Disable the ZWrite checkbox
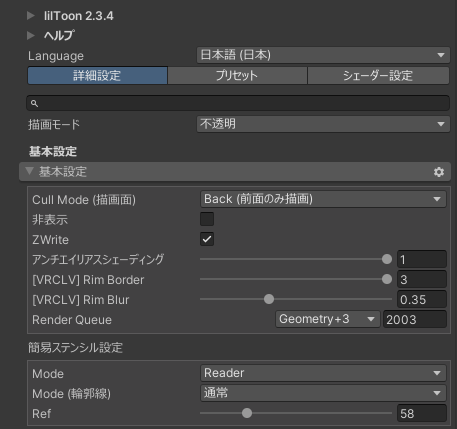This screenshot has width=457, height=429. coord(207,239)
